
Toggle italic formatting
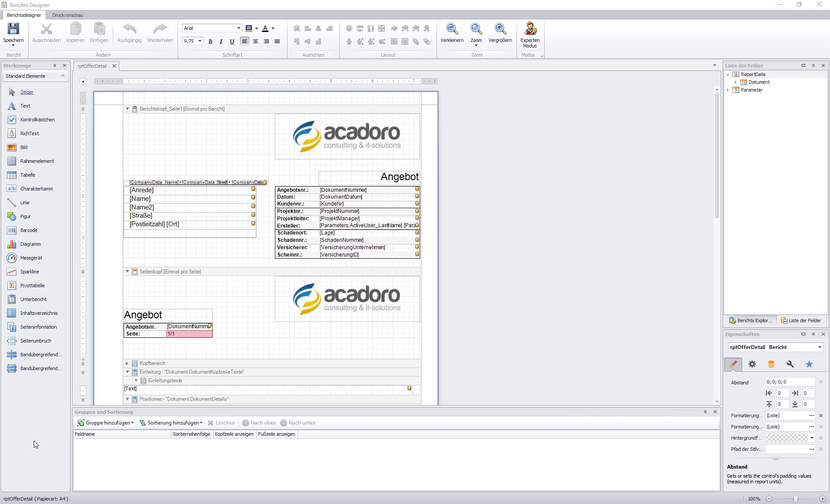(221, 41)
